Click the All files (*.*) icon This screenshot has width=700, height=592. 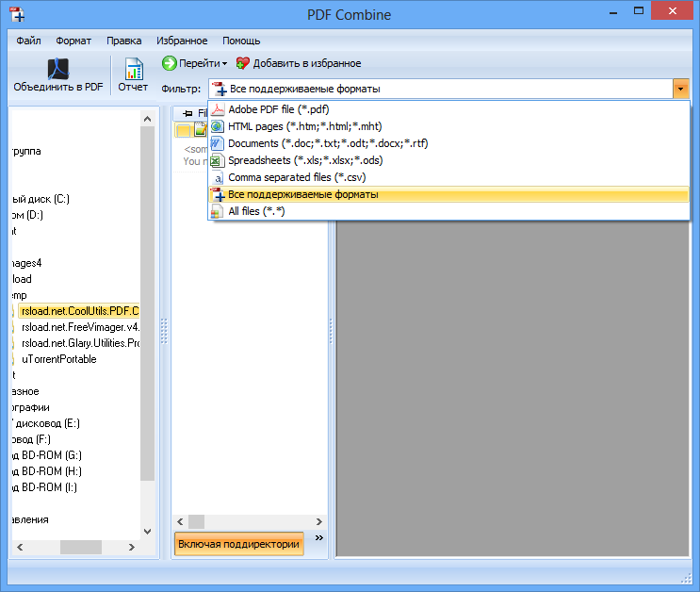tap(218, 211)
